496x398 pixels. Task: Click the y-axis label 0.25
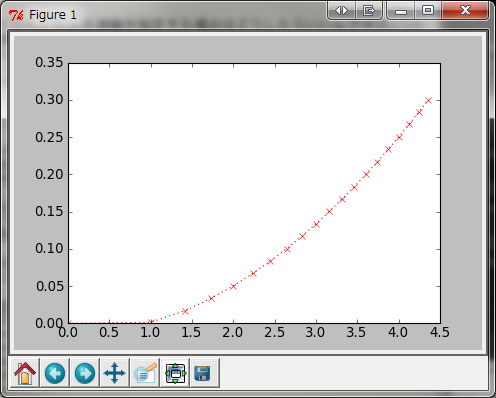[49, 137]
